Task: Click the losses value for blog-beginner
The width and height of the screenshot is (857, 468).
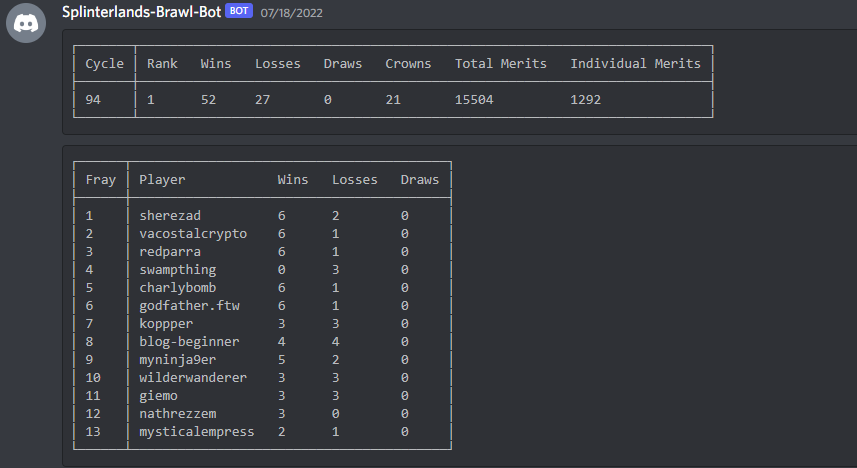Action: click(336, 342)
